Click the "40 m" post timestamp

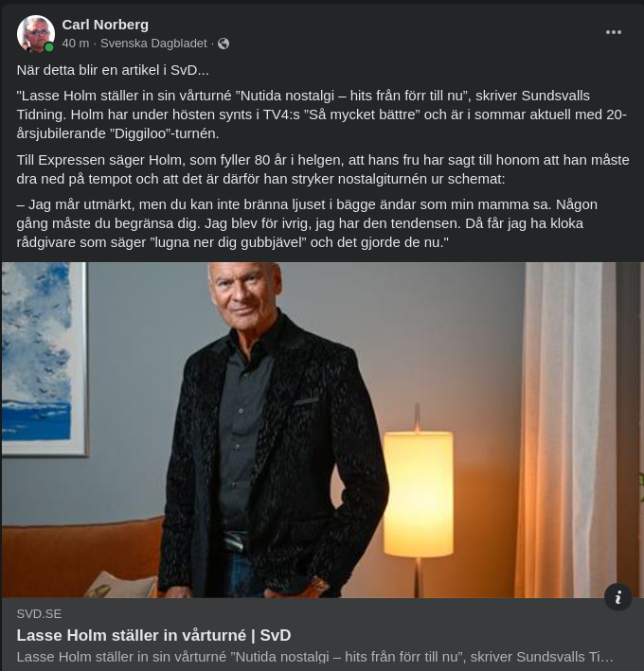click(76, 44)
